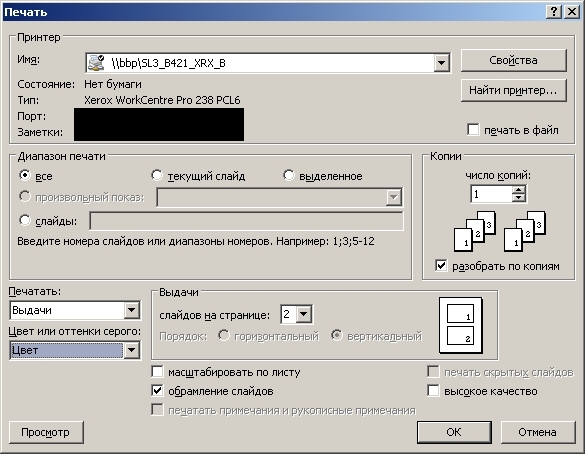Expand the "Печатать" dropdown showing Выдачи
The height and width of the screenshot is (454, 585).
132,310
